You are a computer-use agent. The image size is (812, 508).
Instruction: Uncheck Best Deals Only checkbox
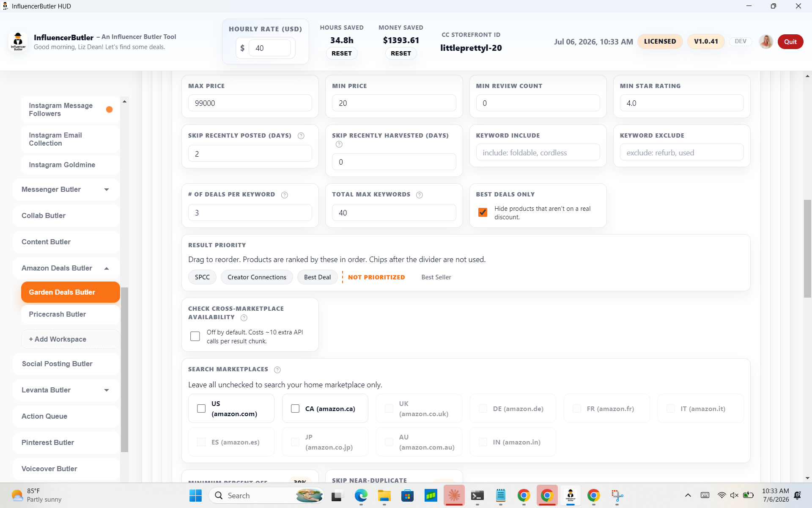[483, 213]
